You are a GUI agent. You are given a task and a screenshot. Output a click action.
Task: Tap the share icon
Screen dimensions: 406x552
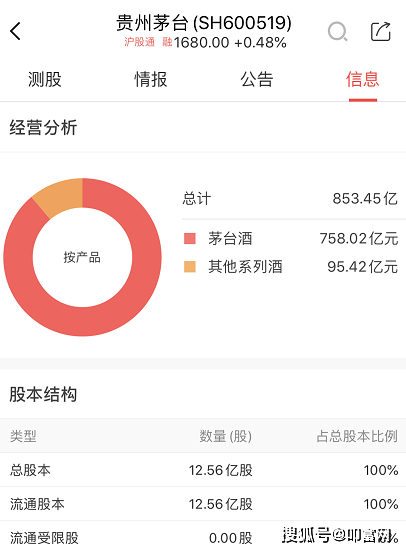pos(381,32)
